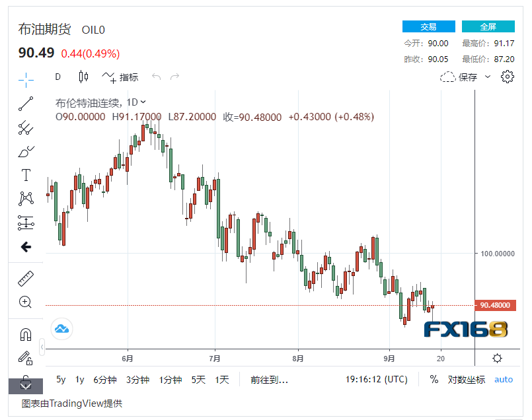The image size is (532, 420).
Task: Save chart with 保存 button
Action: pos(459,77)
